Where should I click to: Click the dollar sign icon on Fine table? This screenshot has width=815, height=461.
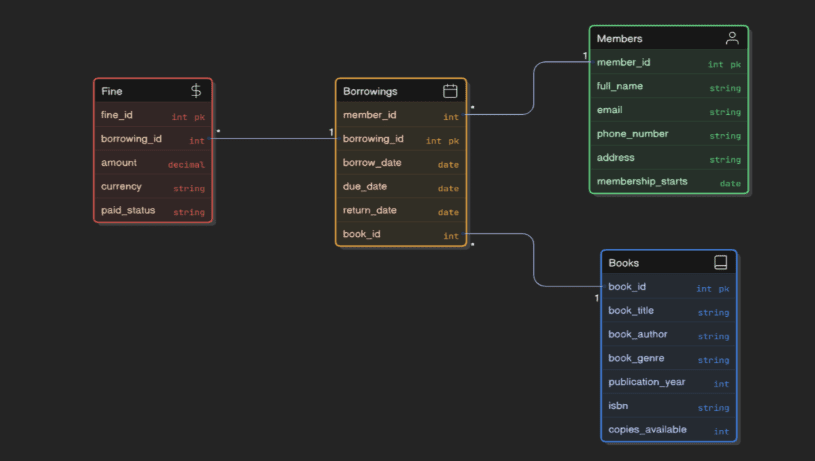(x=196, y=91)
